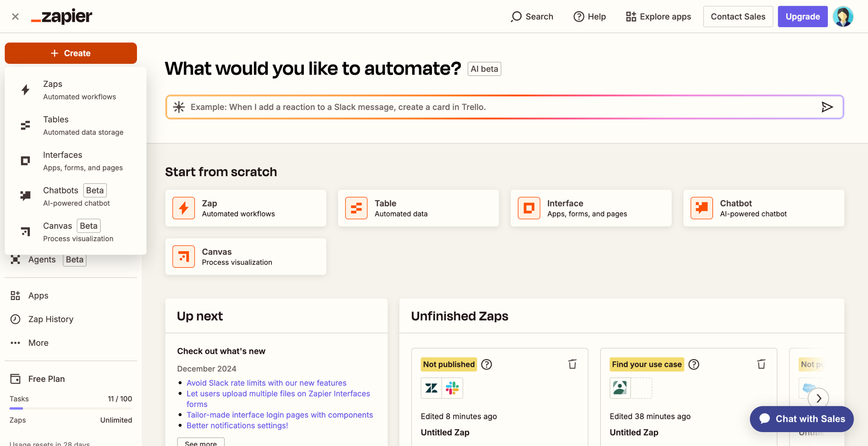Open Zap History

pyautogui.click(x=50, y=319)
